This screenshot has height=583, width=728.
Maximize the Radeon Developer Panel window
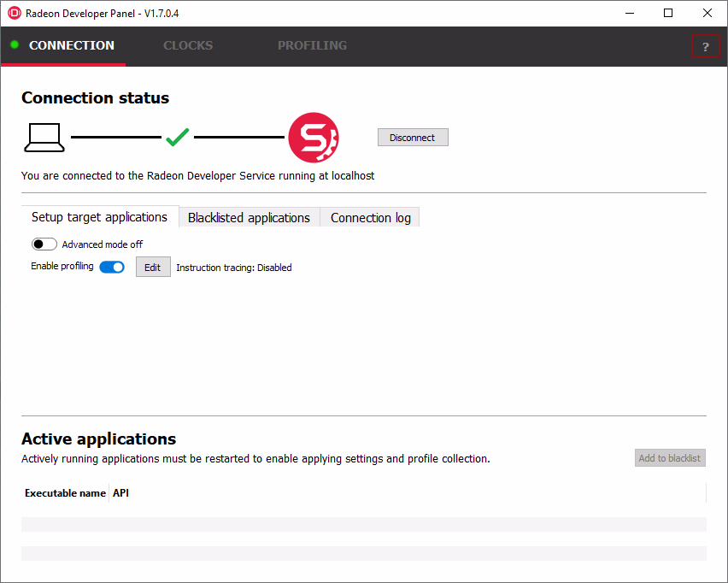click(668, 13)
